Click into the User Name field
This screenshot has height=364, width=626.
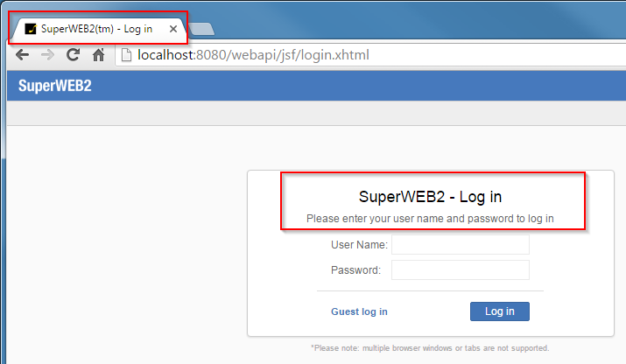460,244
